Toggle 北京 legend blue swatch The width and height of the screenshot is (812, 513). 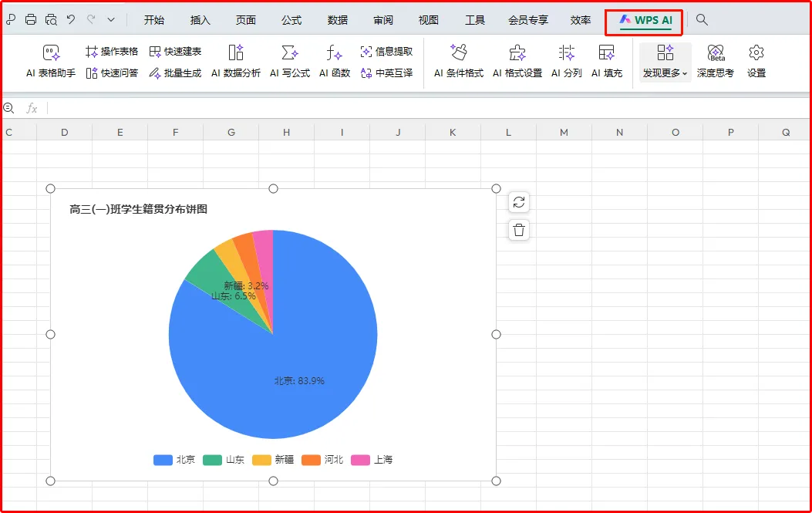(163, 460)
